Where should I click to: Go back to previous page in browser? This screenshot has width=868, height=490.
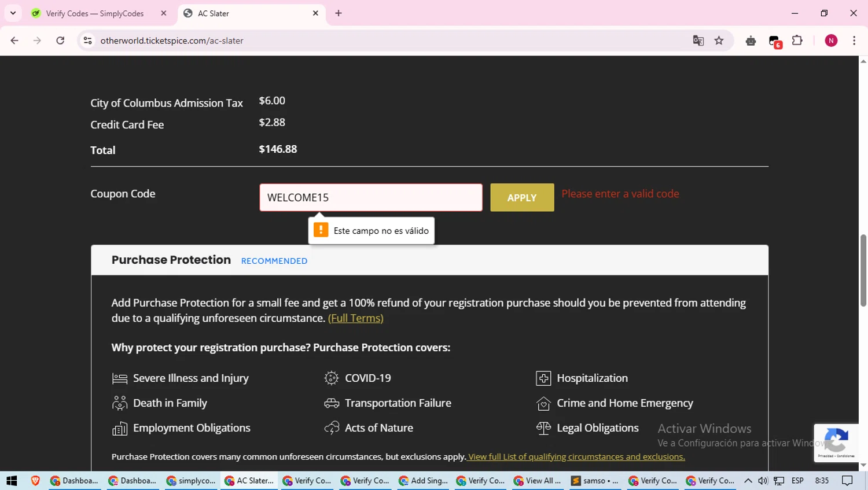14,40
